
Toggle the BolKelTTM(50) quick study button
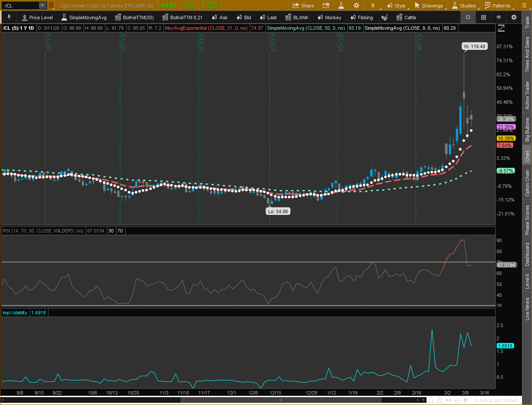134,17
